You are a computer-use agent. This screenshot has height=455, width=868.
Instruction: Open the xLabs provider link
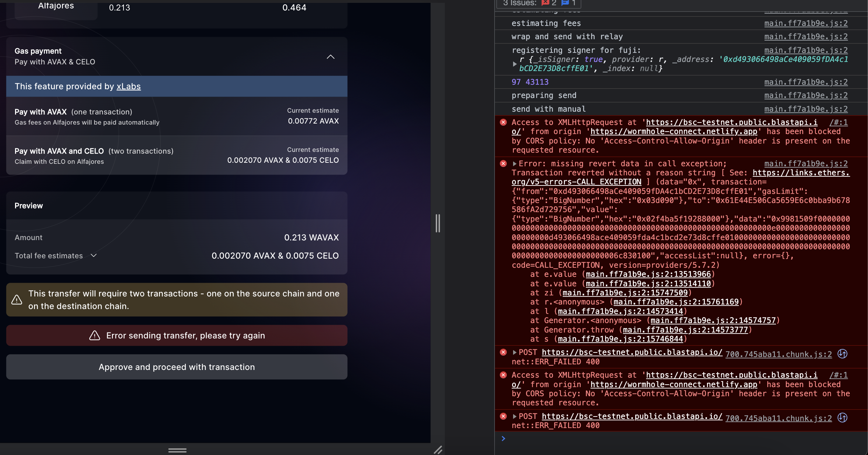click(128, 86)
